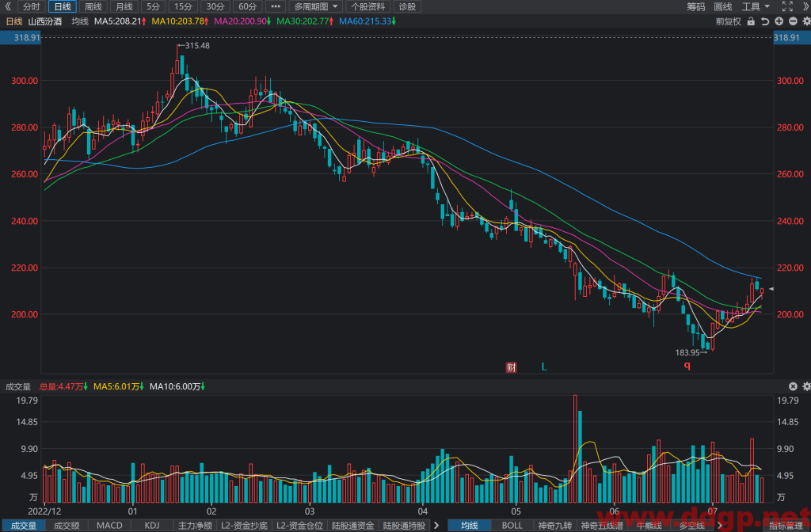Click MA60:215.33 value in header
The image size is (811, 532).
pyautogui.click(x=367, y=21)
